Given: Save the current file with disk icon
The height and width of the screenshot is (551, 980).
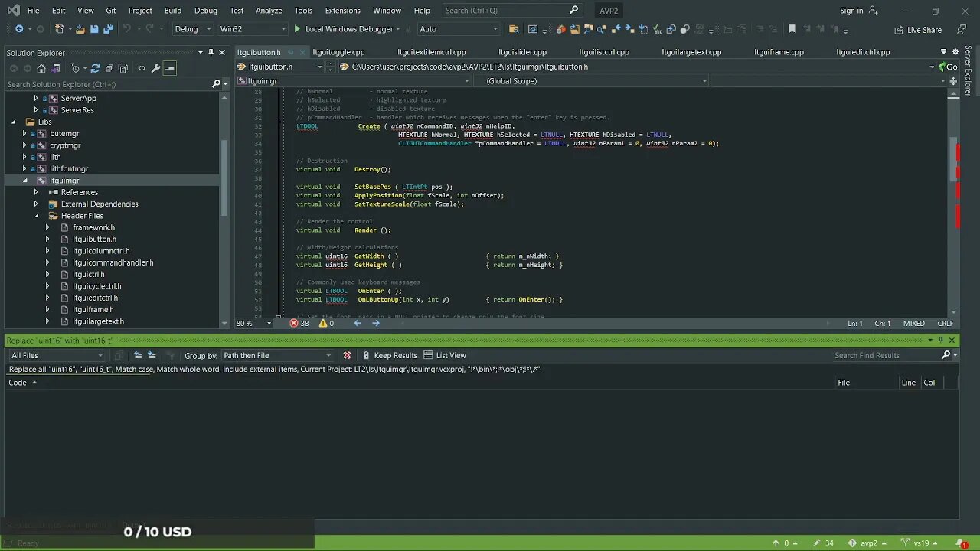Looking at the screenshot, I should click(94, 29).
